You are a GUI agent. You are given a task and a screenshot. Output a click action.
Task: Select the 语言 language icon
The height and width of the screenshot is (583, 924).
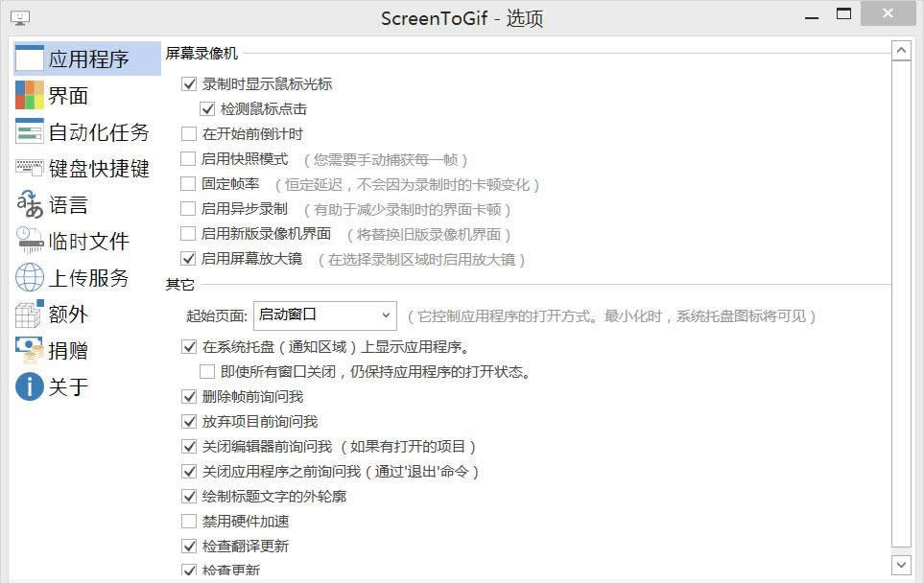click(30, 204)
